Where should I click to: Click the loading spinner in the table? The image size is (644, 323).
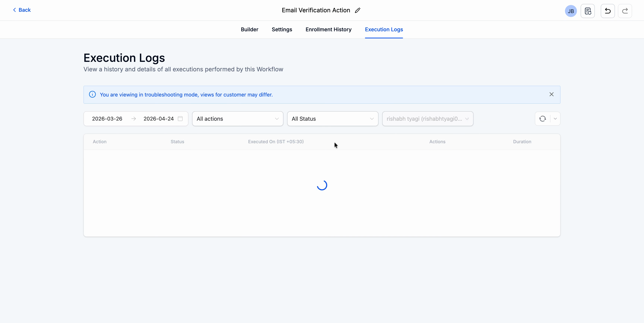[x=322, y=185]
